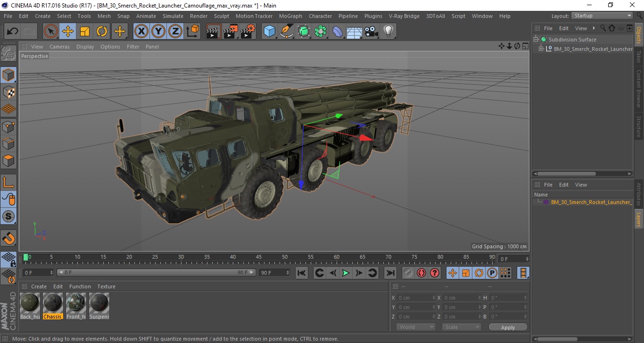The image size is (644, 343).
Task: Go to start of animation
Action: 302,273
